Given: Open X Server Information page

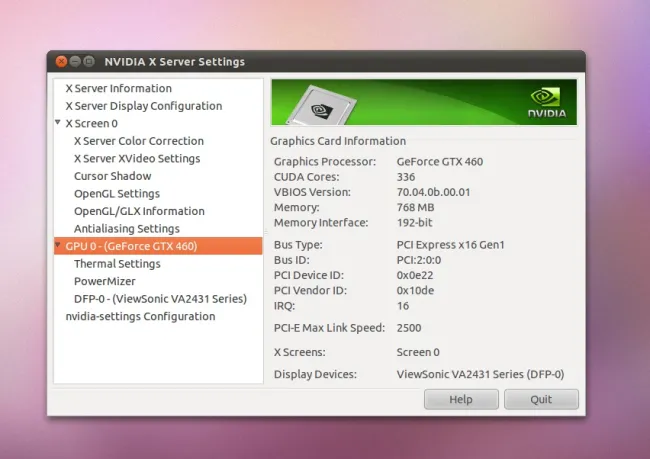Looking at the screenshot, I should (118, 88).
